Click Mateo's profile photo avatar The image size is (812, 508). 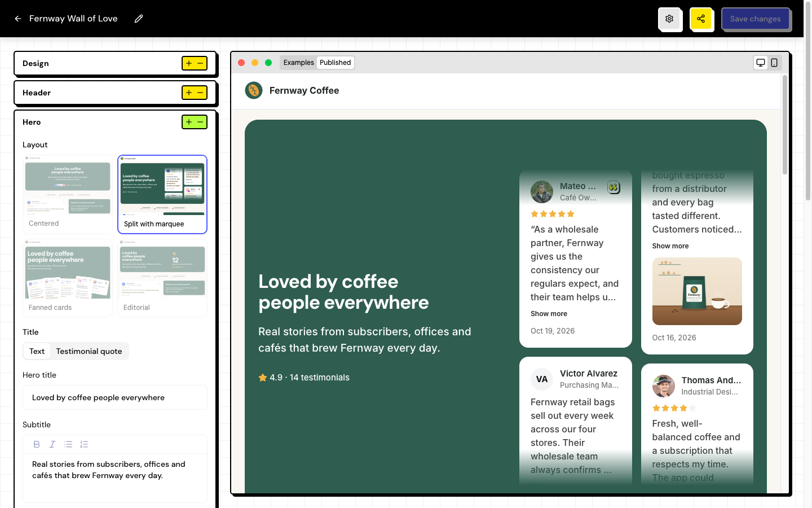coord(542,192)
